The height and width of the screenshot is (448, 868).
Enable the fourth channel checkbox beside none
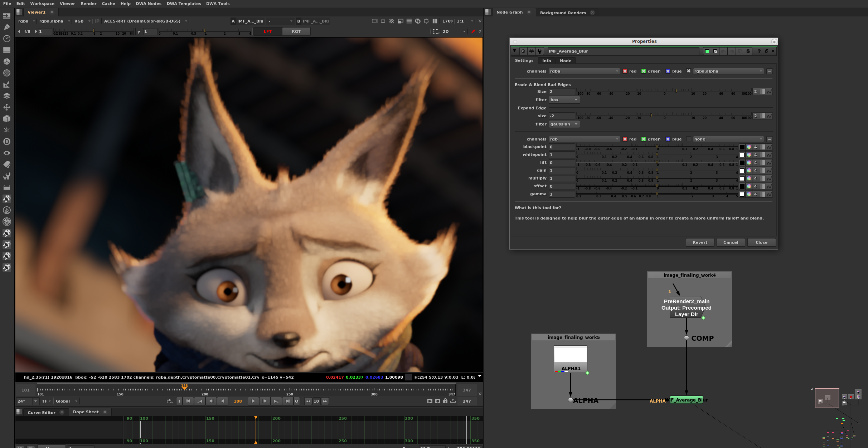pyautogui.click(x=689, y=139)
